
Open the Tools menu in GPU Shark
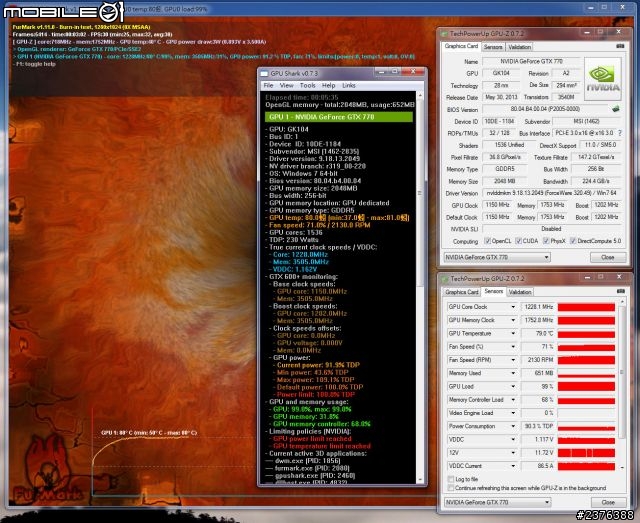(x=307, y=85)
